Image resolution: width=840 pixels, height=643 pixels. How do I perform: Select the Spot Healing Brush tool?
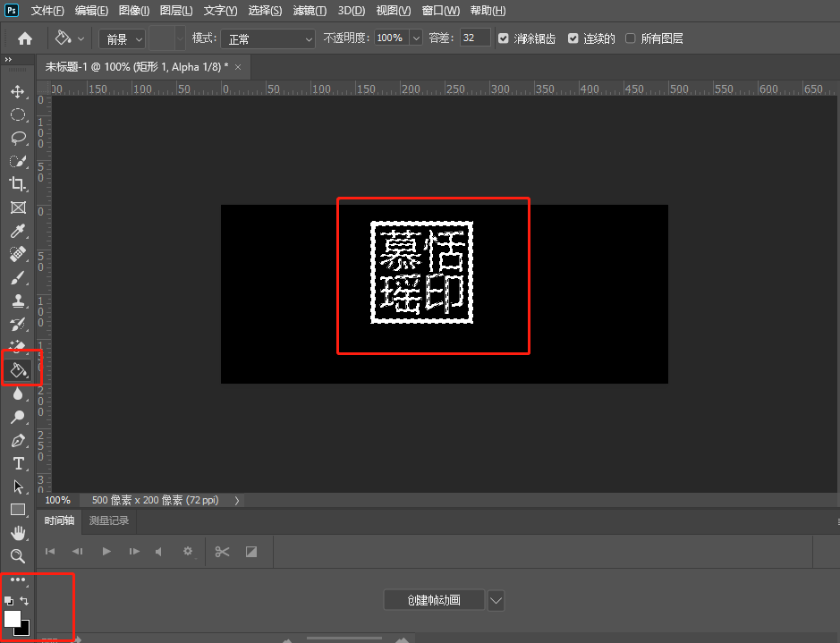18,254
